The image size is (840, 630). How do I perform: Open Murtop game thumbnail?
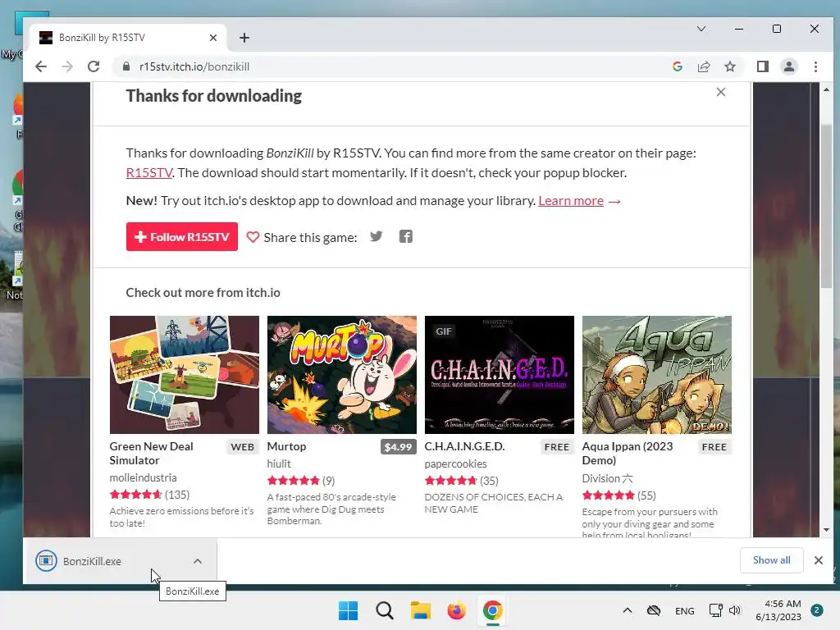pos(342,374)
